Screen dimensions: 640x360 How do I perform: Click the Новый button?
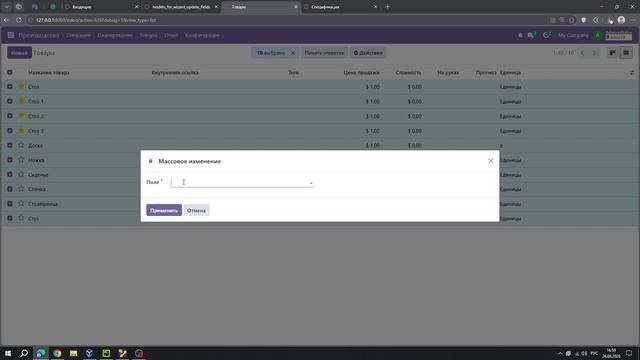point(19,53)
